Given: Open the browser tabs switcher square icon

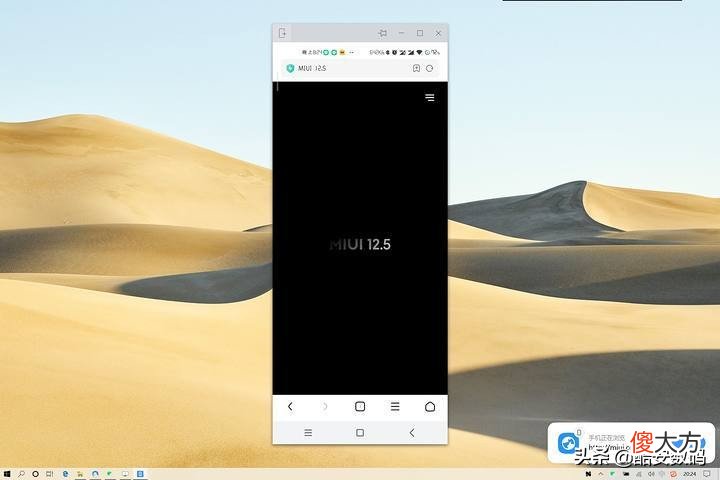Looking at the screenshot, I should [x=360, y=407].
